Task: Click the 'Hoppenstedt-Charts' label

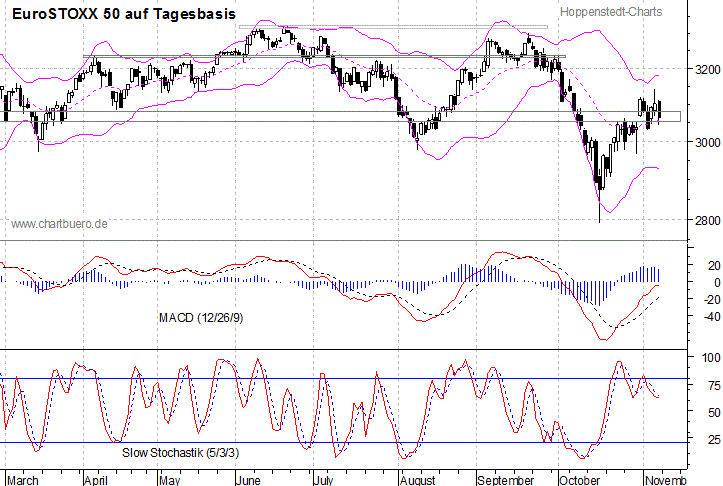Action: 611,12
